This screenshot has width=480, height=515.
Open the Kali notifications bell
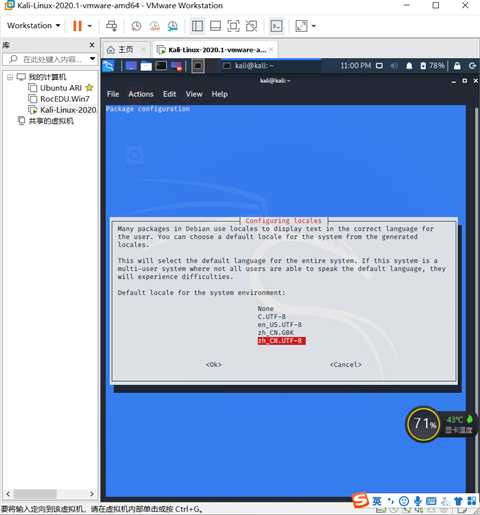point(409,66)
